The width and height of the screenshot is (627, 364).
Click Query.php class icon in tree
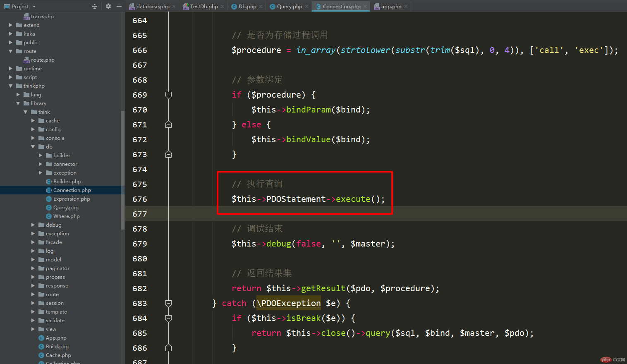(49, 208)
